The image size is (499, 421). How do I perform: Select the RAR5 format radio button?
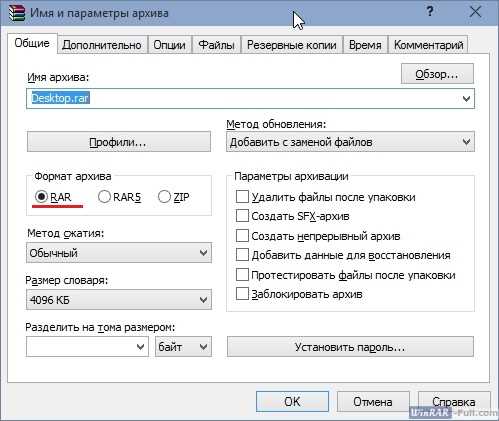[104, 197]
